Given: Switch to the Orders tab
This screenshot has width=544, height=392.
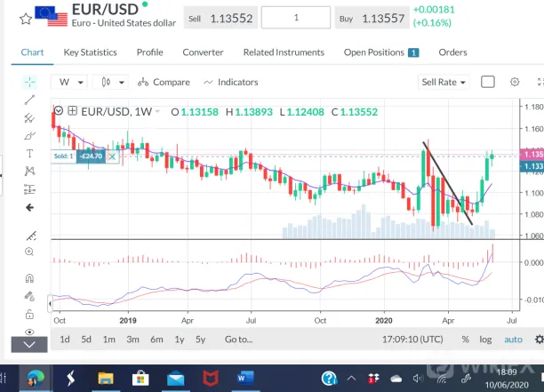Looking at the screenshot, I should click(x=452, y=52).
